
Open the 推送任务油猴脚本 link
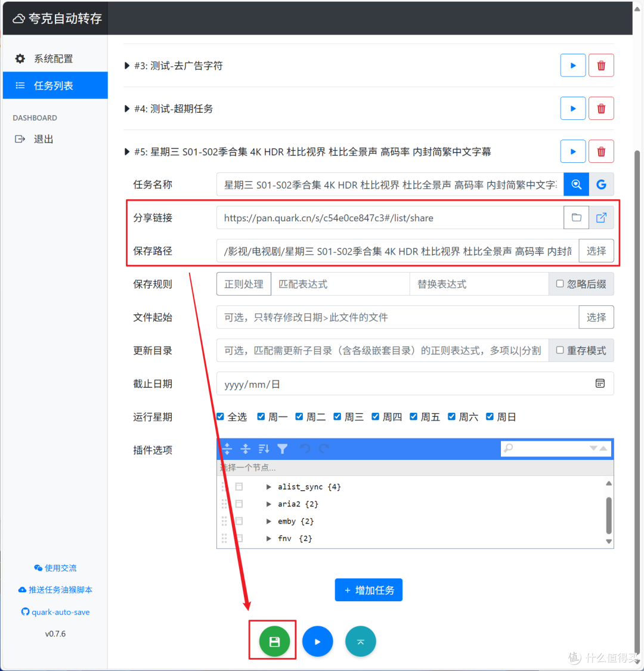pos(55,590)
